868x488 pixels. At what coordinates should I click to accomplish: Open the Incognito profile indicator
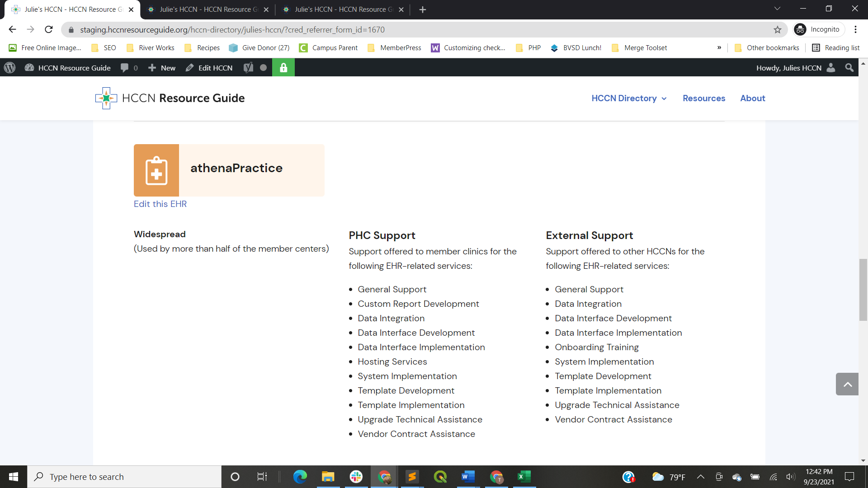tap(818, 29)
